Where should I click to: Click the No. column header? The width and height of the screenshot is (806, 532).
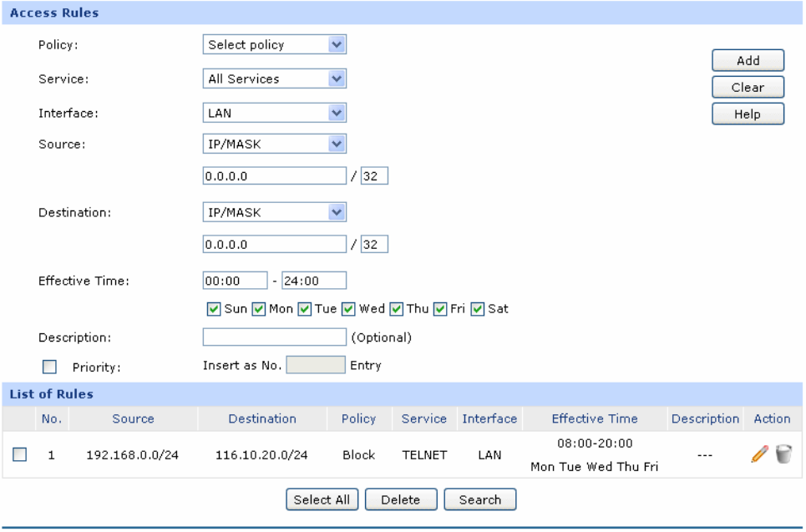52,419
